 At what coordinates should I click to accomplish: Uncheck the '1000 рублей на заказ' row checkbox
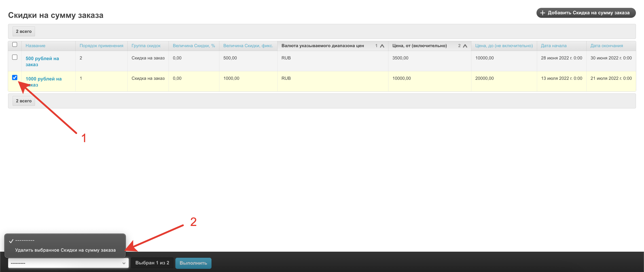click(x=15, y=77)
